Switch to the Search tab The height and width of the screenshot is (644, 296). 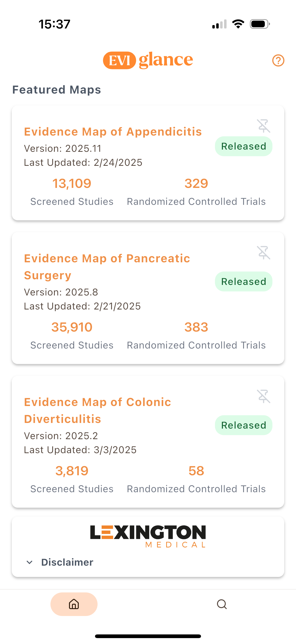point(222,604)
